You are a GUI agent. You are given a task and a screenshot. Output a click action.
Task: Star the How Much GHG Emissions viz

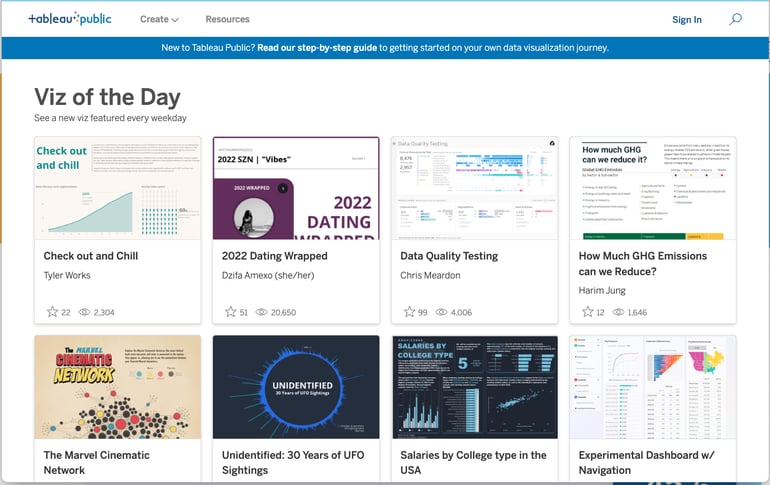587,312
